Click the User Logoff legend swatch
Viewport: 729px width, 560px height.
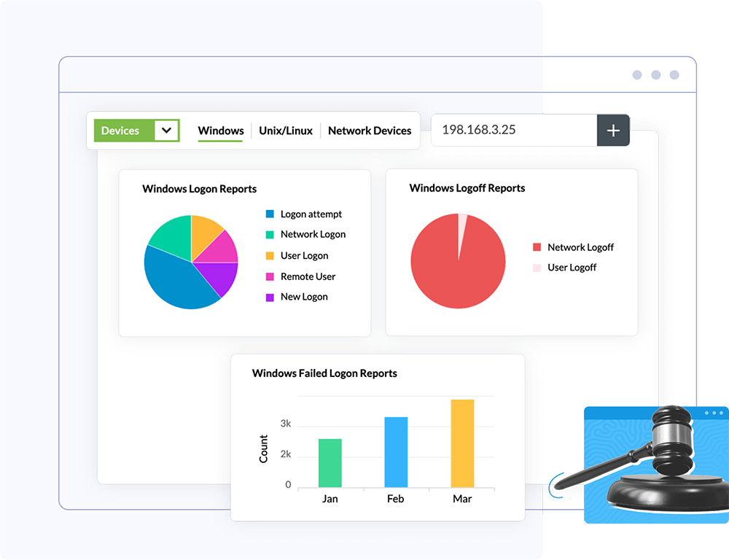point(537,268)
